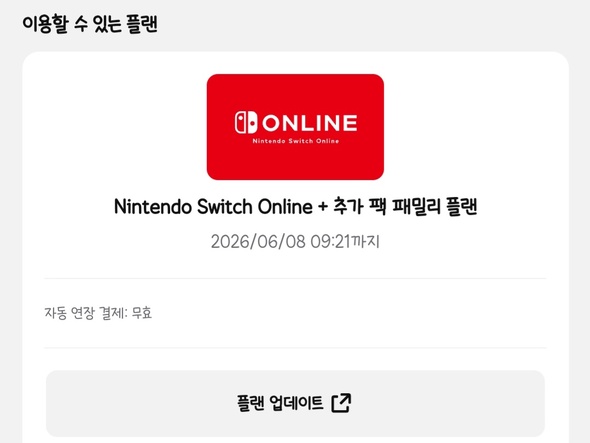Click the 무효 auto-renewal status value
This screenshot has height=443, width=590.
(142, 313)
